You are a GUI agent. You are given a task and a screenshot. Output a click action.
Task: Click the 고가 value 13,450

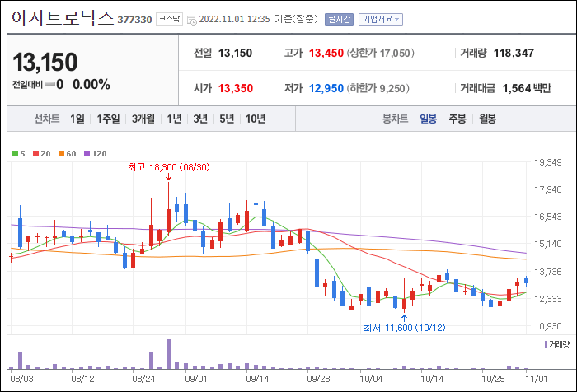point(326,53)
